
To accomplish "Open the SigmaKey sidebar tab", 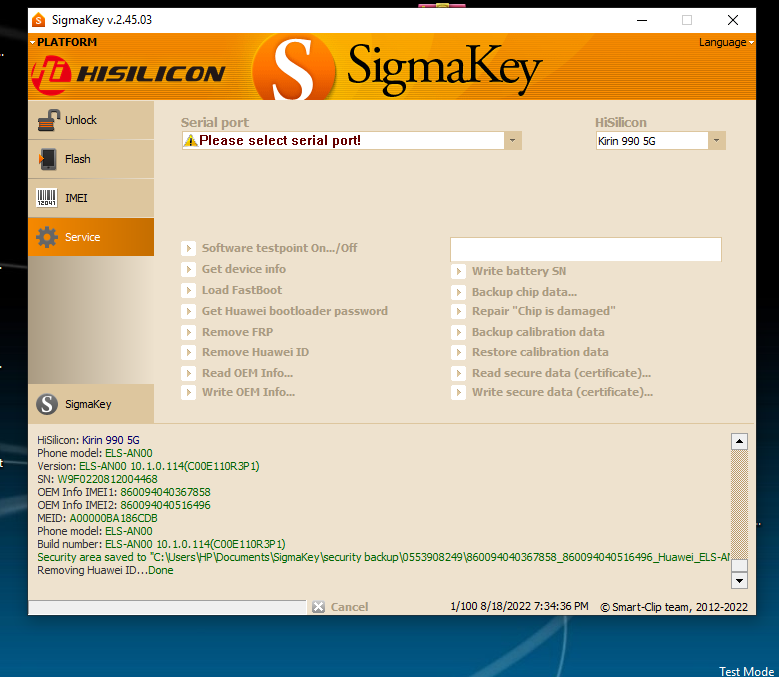I will [x=91, y=404].
